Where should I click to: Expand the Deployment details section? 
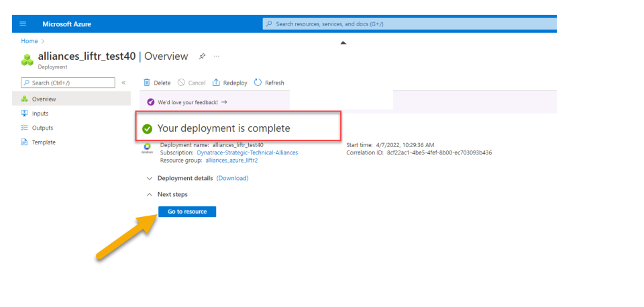pyautogui.click(x=149, y=179)
